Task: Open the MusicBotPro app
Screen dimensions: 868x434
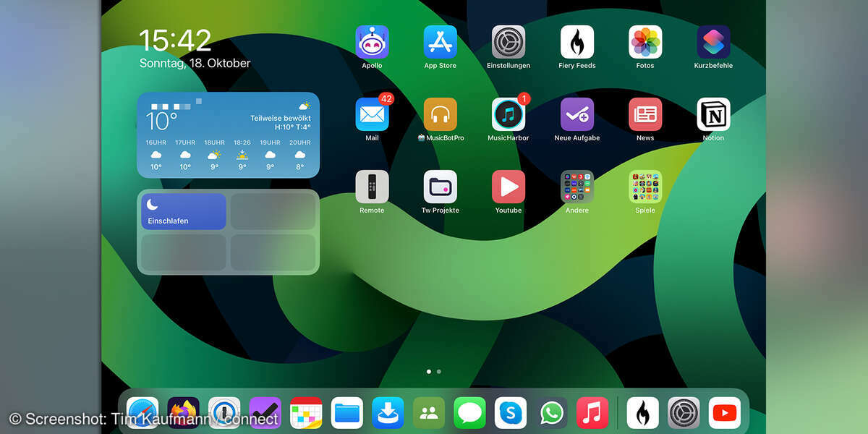Action: (x=440, y=114)
